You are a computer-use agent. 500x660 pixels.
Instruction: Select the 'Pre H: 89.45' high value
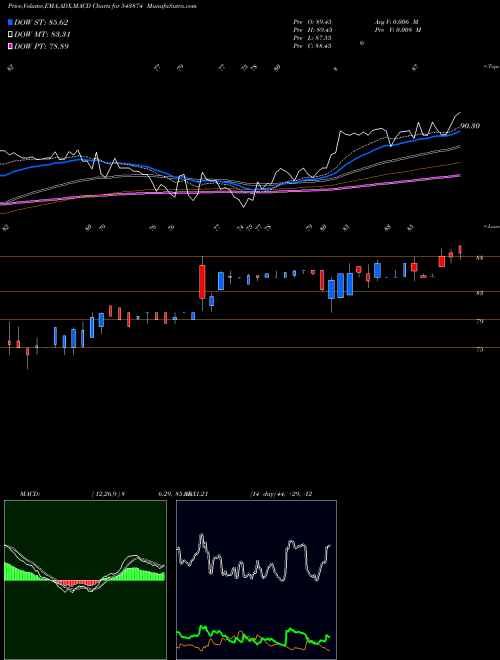(312, 30)
